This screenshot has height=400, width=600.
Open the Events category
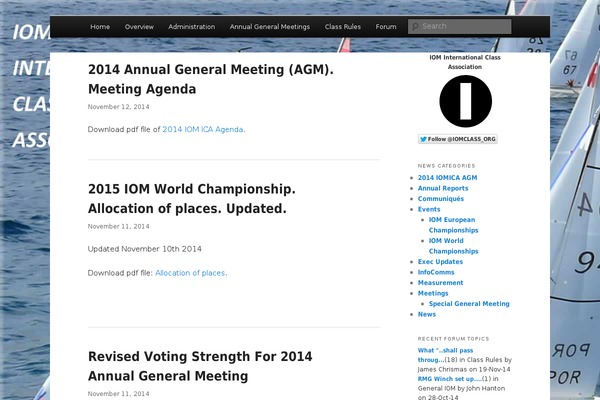[429, 209]
